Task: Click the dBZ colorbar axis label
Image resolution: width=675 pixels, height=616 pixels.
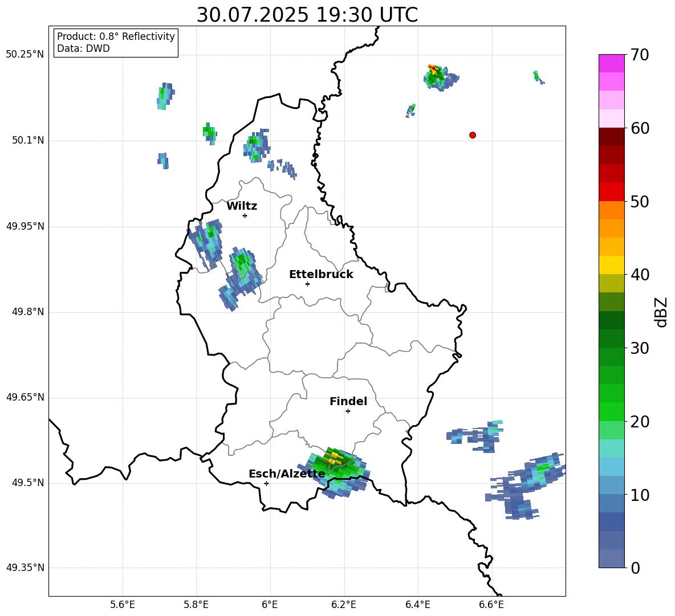Action: tap(661, 312)
